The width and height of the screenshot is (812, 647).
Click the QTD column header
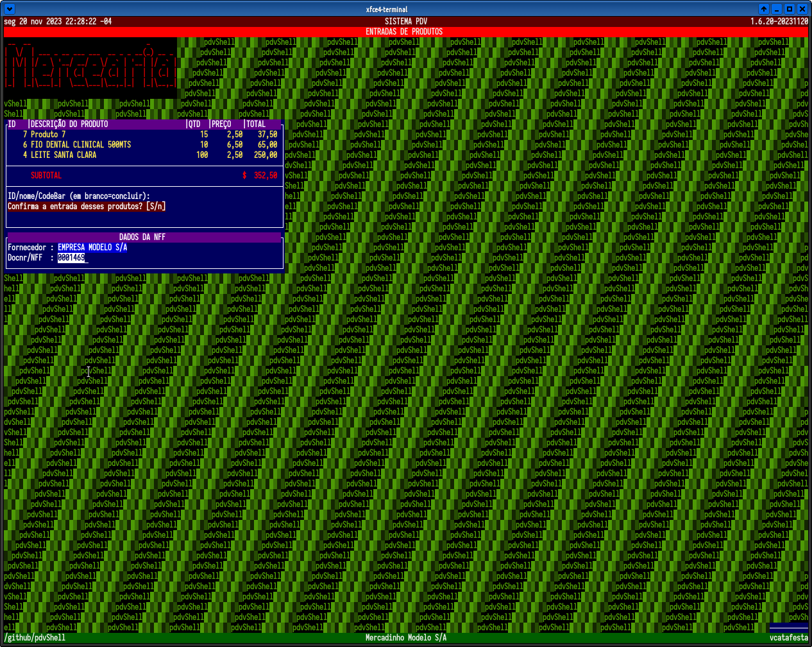coord(194,124)
